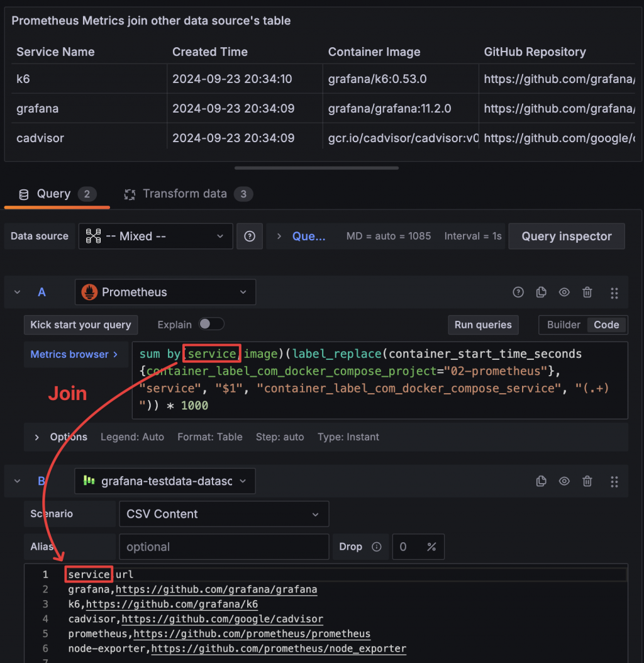The height and width of the screenshot is (663, 644).
Task: Click the query letter A label
Action: pyautogui.click(x=42, y=292)
